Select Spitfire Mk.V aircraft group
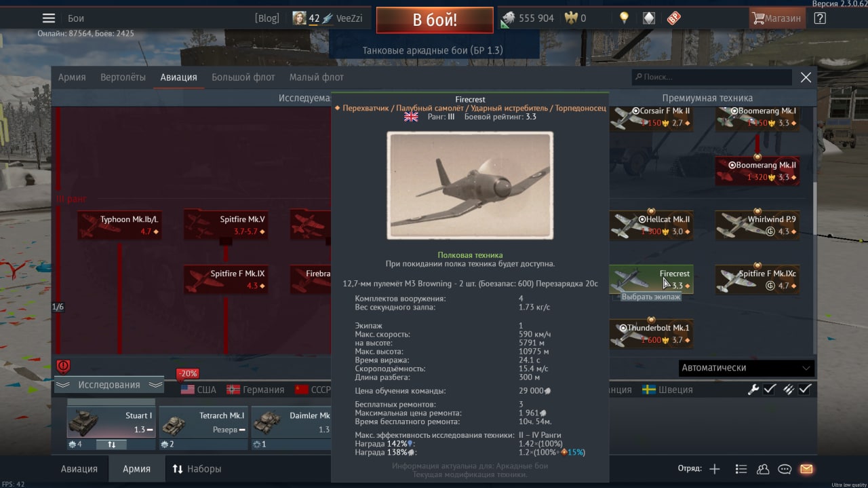 [x=226, y=225]
